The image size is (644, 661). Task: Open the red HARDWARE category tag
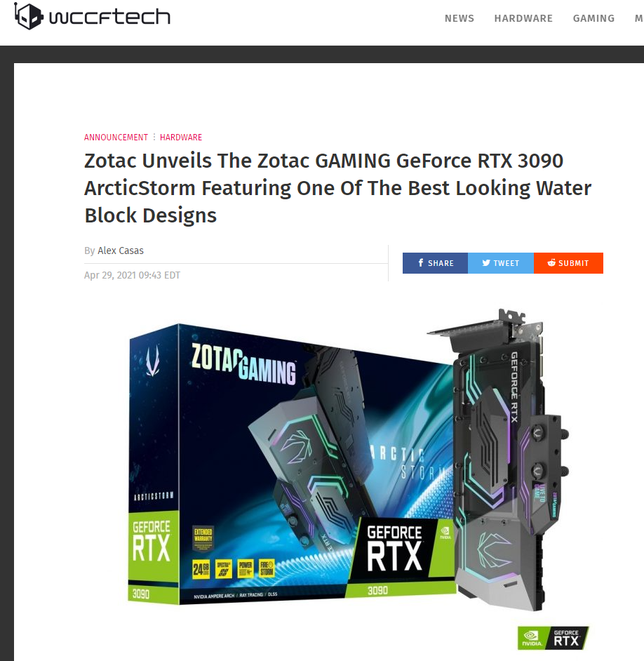coord(181,138)
